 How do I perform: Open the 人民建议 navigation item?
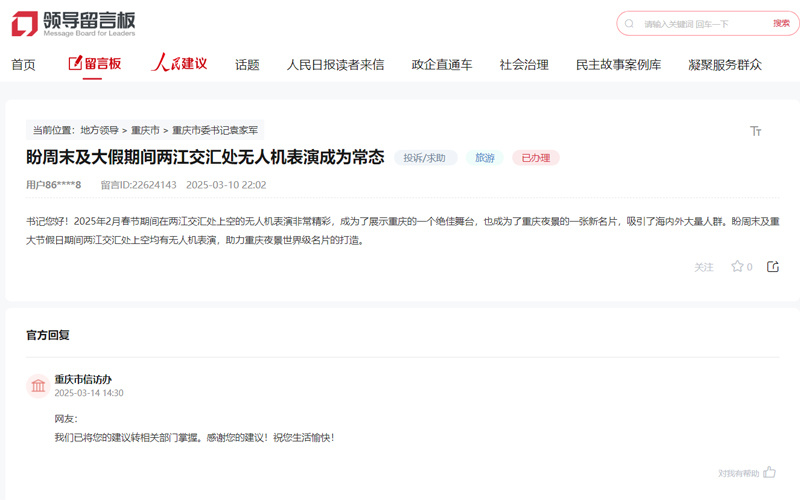point(179,64)
